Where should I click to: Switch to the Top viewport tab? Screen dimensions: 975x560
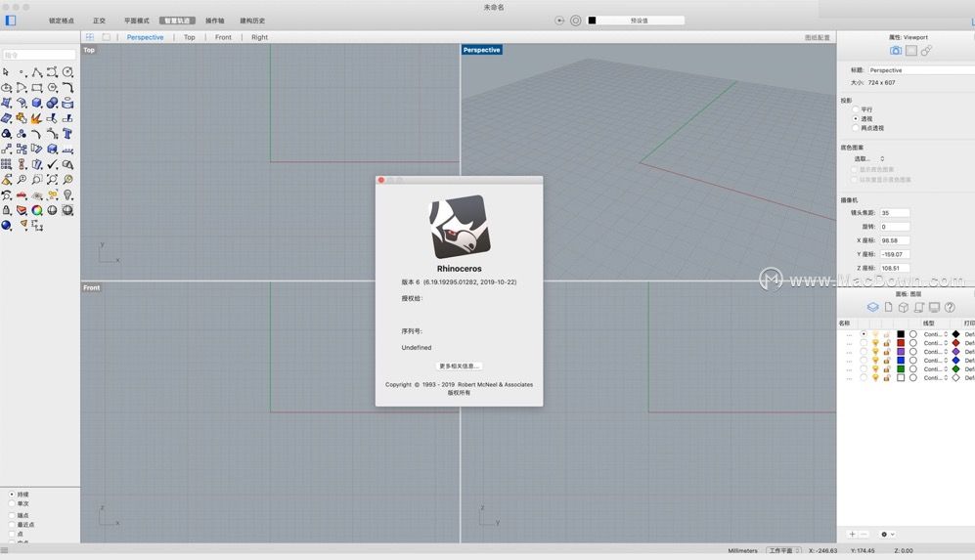[x=189, y=37]
